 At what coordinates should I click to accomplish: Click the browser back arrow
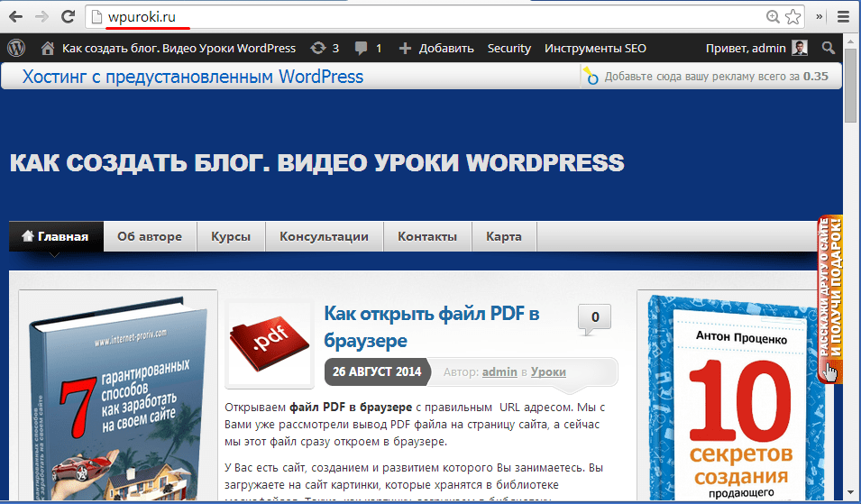point(15,16)
